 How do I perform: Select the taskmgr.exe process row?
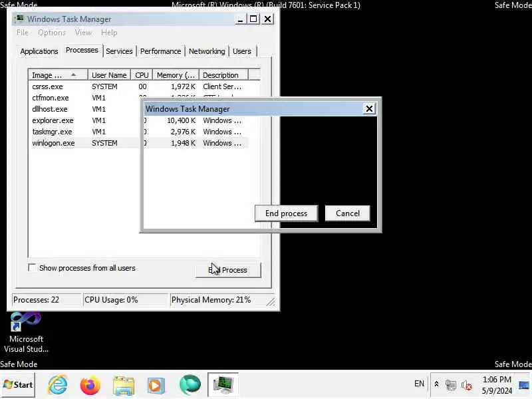(x=138, y=132)
